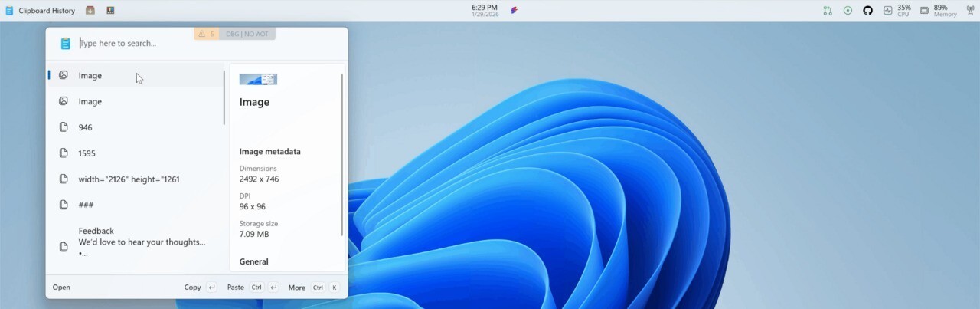Open the network antenna icon in top bar
Viewport: 980px width, 309px height.
(969, 11)
